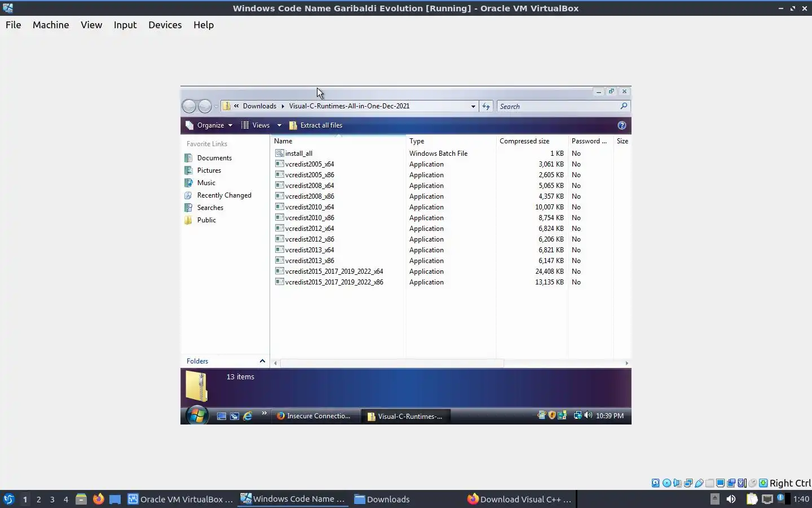
Task: Select vcredist2005_x64 file
Action: pos(304,164)
